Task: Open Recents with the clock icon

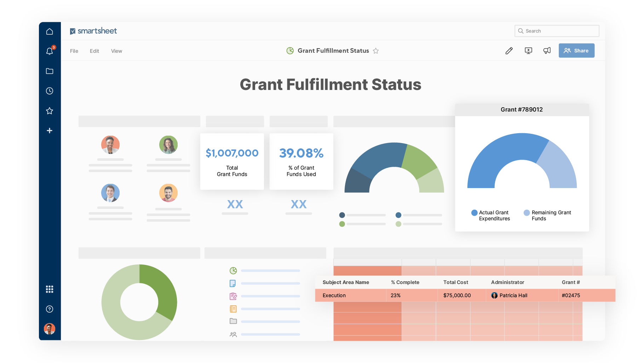Action: coord(50,91)
